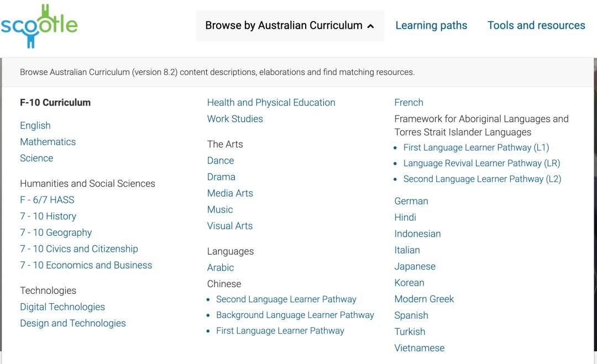Open the Mathematics curriculum link
This screenshot has height=364, width=597.
click(48, 142)
